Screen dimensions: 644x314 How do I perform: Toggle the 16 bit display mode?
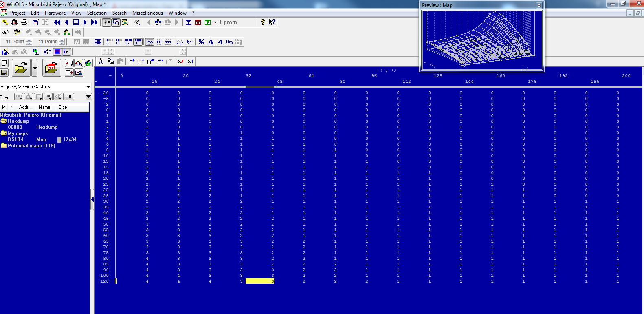tap(118, 42)
